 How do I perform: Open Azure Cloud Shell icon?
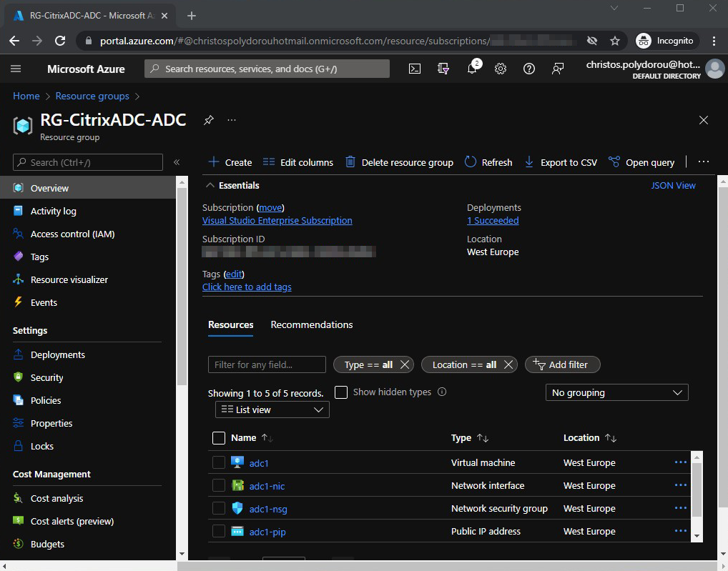[x=415, y=69]
